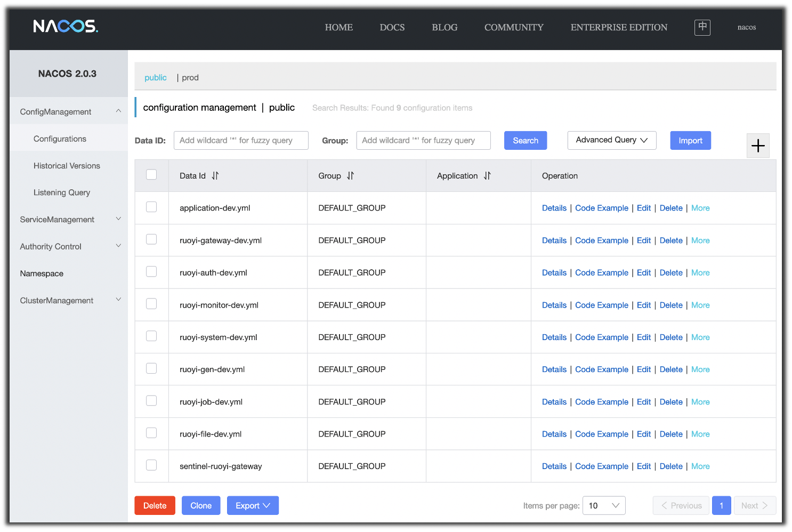The height and width of the screenshot is (532, 792).
Task: Open the DOCS navigation item
Action: point(392,27)
